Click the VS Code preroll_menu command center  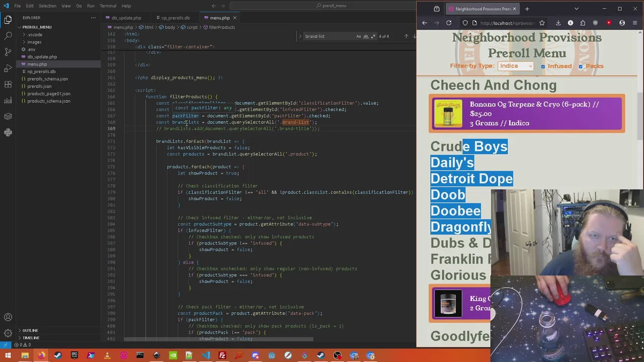click(332, 6)
